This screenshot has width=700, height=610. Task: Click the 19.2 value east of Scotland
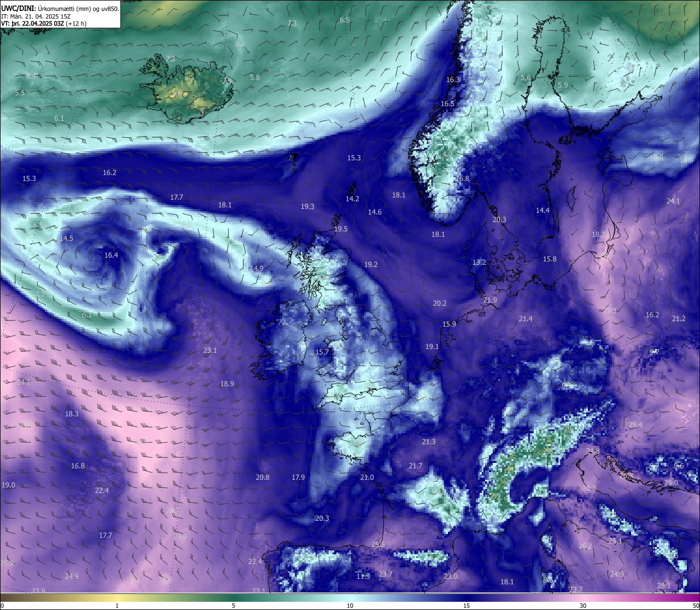pyautogui.click(x=371, y=264)
